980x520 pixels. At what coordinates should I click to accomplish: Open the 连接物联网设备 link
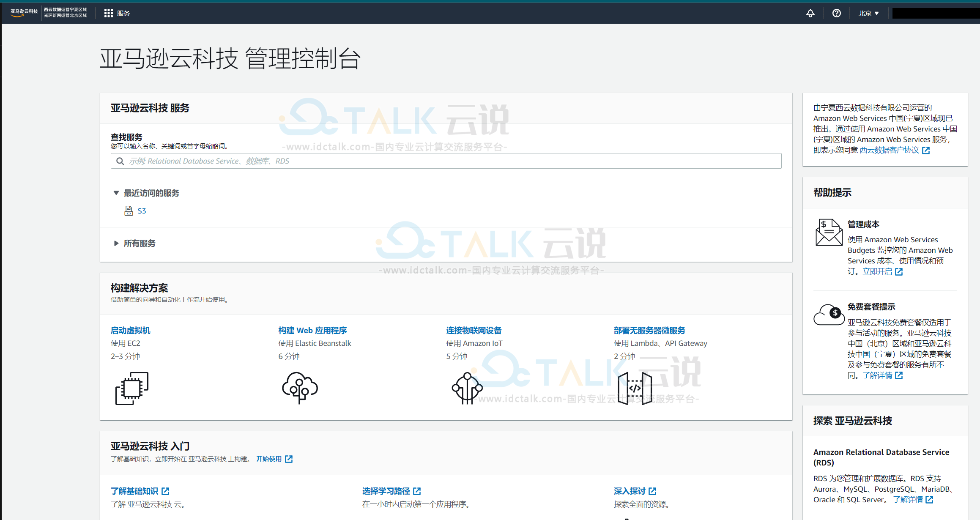(x=474, y=330)
